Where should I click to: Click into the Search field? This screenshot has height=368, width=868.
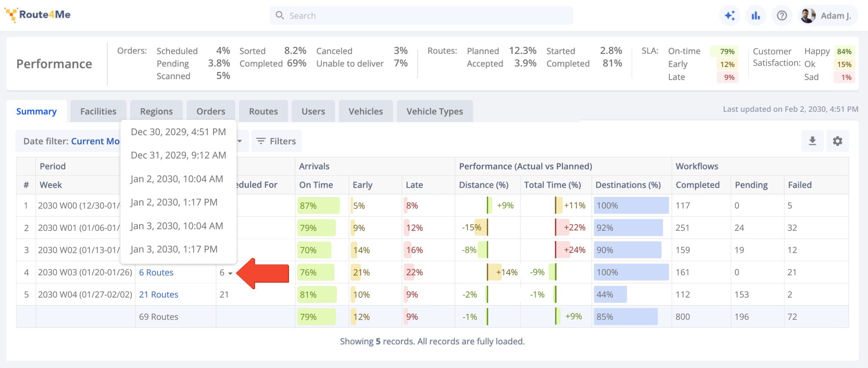coord(421,16)
